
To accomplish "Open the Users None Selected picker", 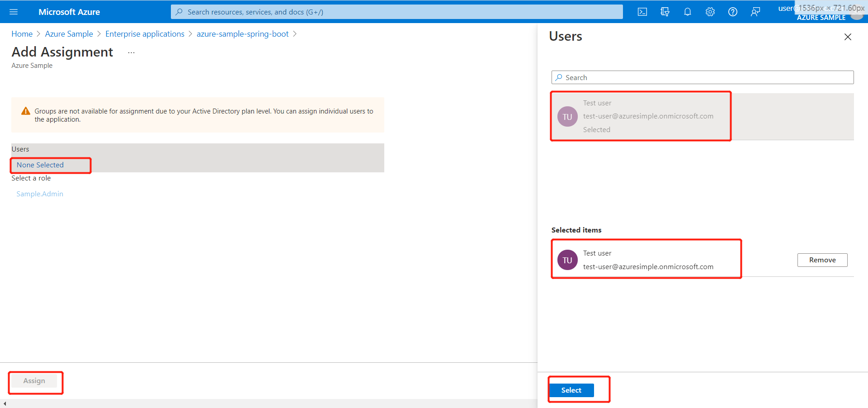I will [50, 165].
